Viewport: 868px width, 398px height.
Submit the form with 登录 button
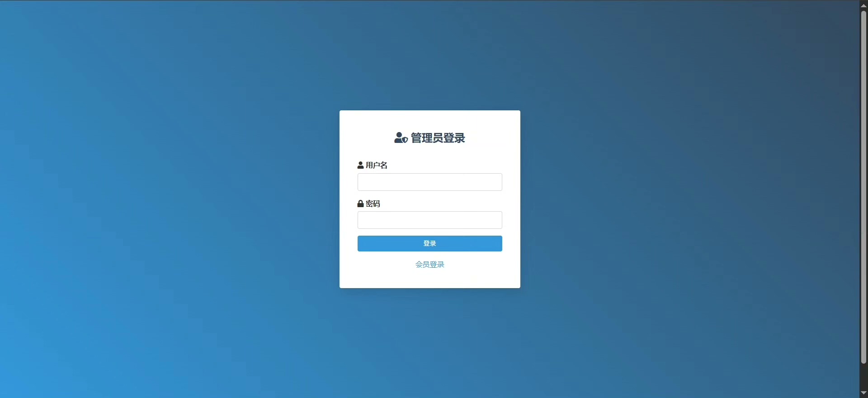(430, 244)
